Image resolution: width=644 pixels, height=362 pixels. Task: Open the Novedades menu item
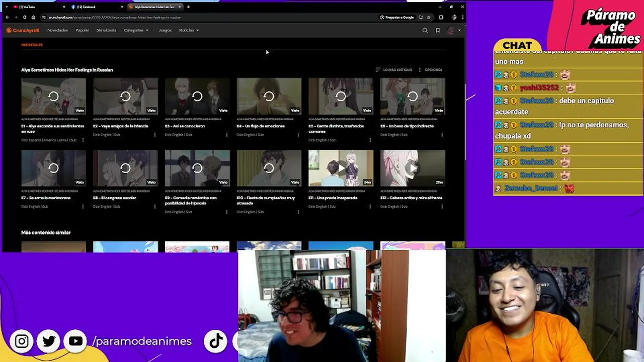[x=57, y=30]
